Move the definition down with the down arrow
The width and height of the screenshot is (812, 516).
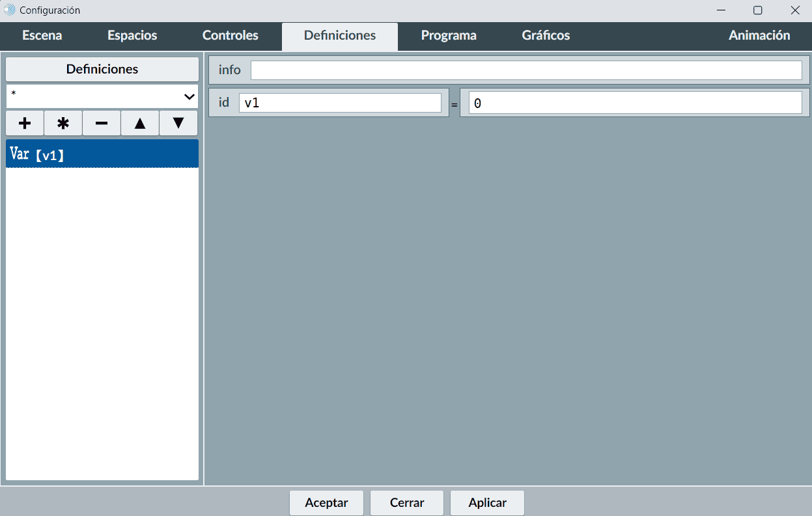point(178,123)
